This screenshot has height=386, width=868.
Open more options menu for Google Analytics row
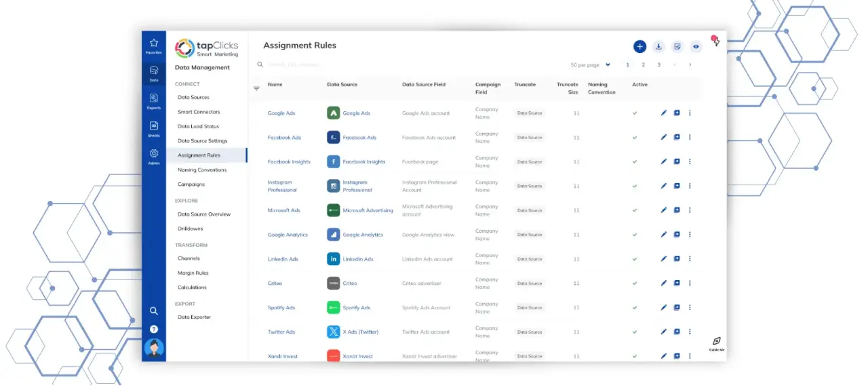tap(690, 235)
